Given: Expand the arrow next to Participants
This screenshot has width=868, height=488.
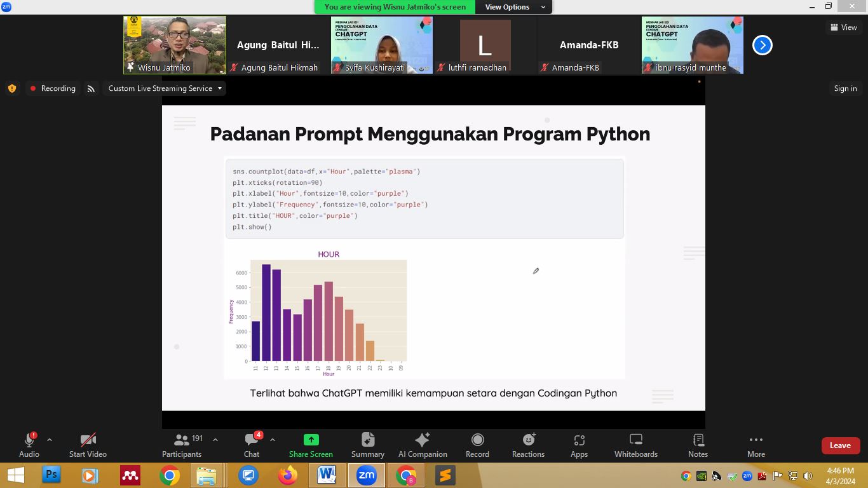Looking at the screenshot, I should coord(215,440).
